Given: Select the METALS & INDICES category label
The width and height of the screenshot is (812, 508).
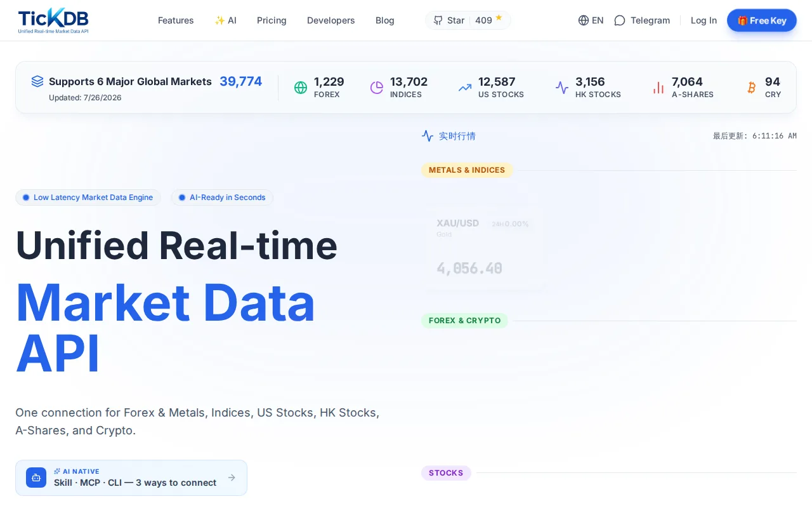Looking at the screenshot, I should pyautogui.click(x=467, y=170).
